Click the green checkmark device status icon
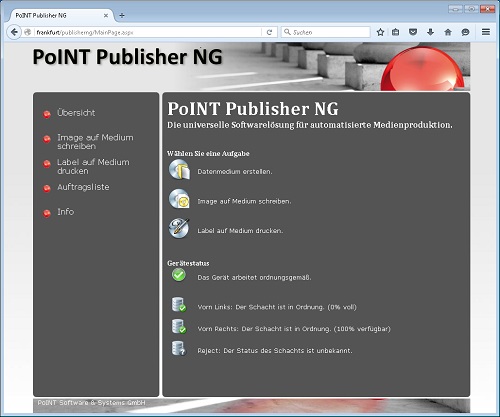Image resolution: width=500 pixels, height=417 pixels. coord(179,275)
